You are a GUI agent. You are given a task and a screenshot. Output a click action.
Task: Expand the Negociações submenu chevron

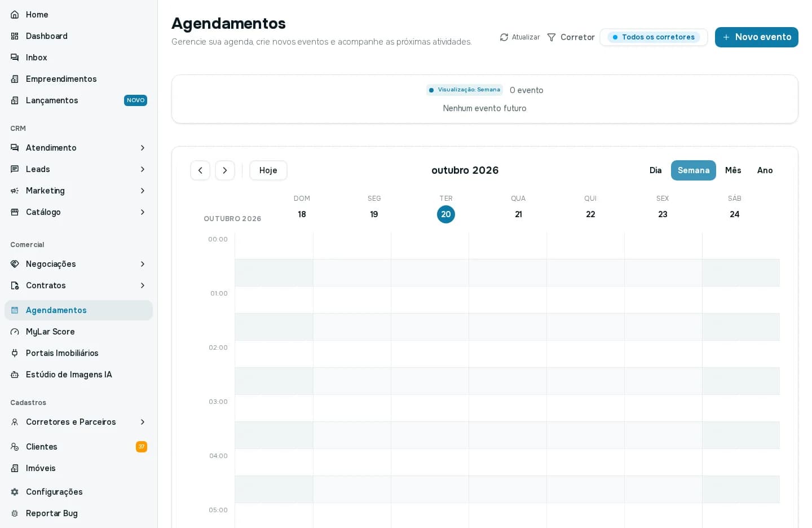(x=143, y=264)
